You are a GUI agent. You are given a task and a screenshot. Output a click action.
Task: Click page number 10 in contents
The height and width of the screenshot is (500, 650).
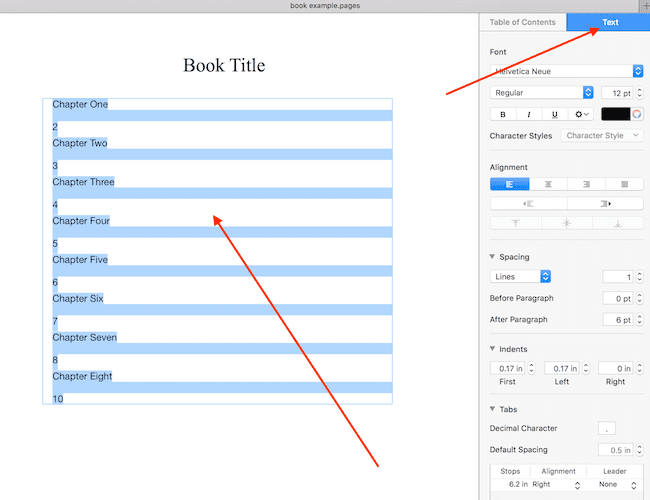pyautogui.click(x=58, y=399)
